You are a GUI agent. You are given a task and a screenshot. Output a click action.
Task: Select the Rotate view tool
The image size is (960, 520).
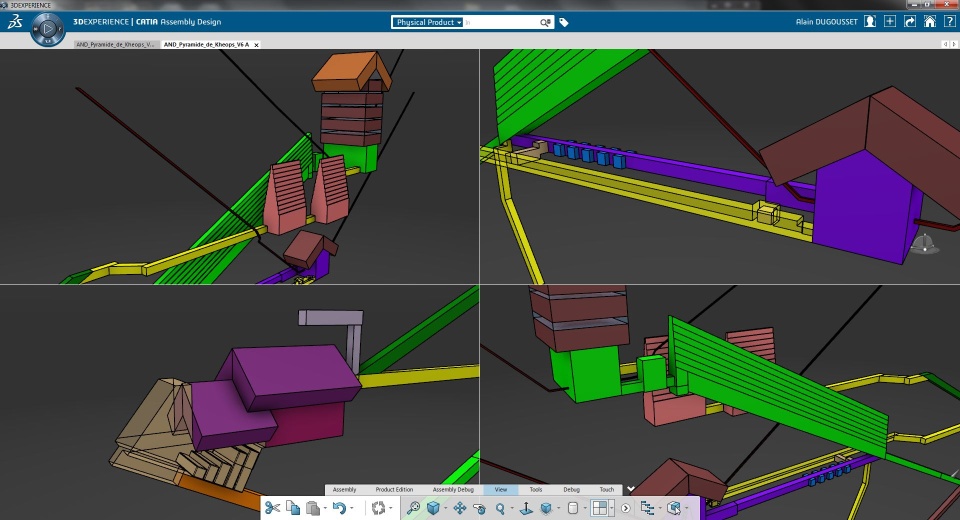(x=479, y=508)
